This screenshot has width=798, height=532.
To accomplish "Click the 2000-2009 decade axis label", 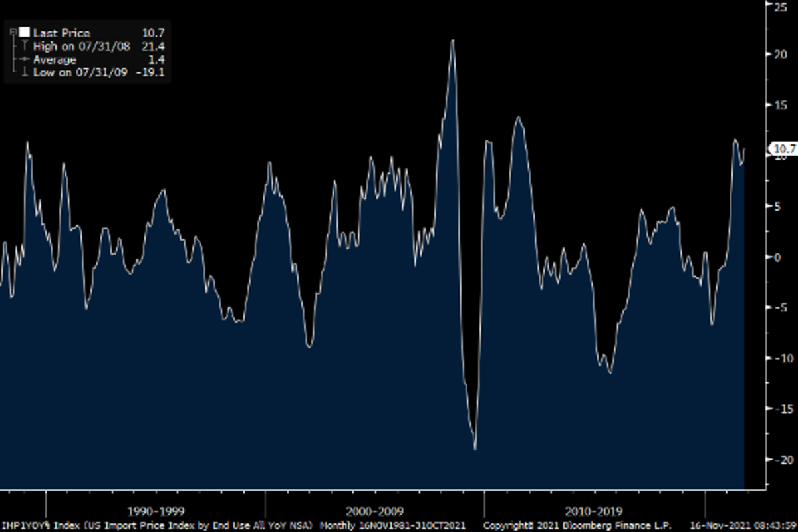I will [375, 511].
